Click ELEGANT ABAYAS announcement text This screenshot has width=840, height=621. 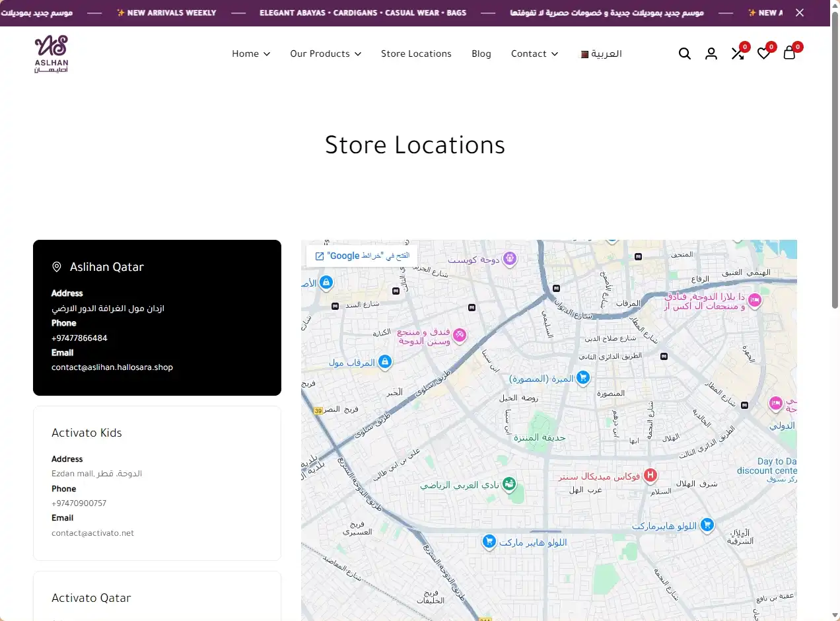coord(363,13)
